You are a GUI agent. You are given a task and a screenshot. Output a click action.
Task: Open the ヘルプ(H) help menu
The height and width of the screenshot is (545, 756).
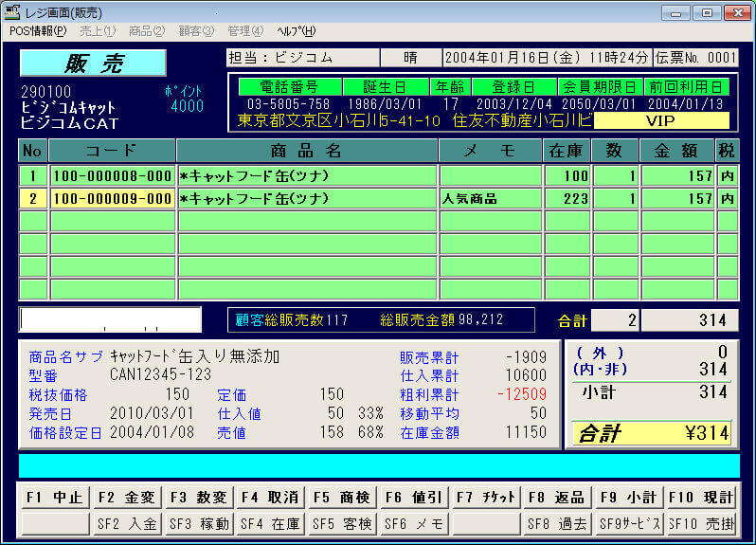pyautogui.click(x=297, y=30)
